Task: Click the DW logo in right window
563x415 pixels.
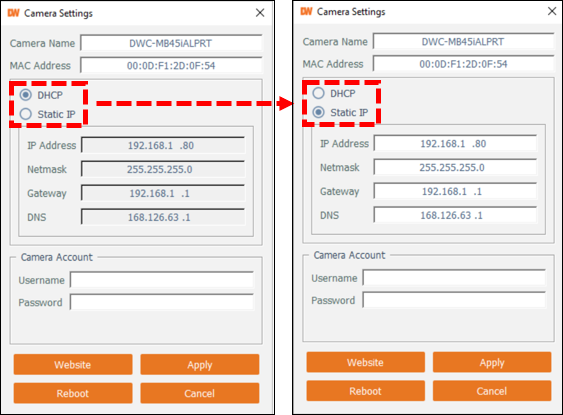Action: (306, 11)
